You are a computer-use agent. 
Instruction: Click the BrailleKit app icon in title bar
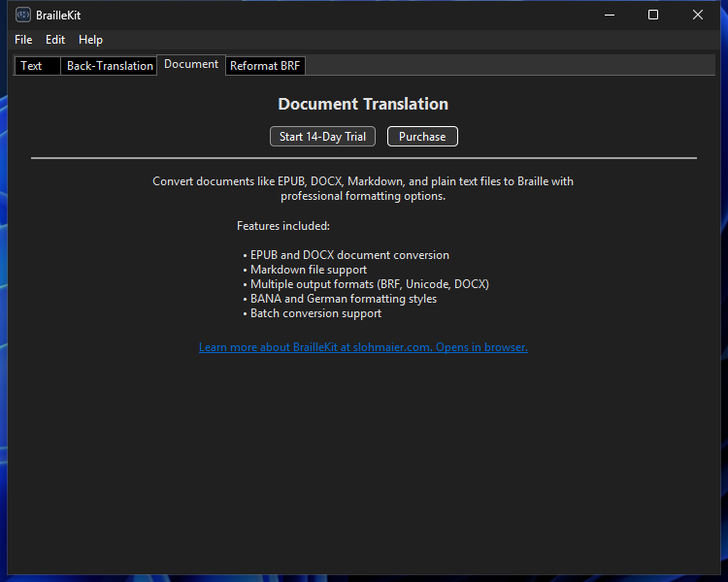[x=22, y=15]
